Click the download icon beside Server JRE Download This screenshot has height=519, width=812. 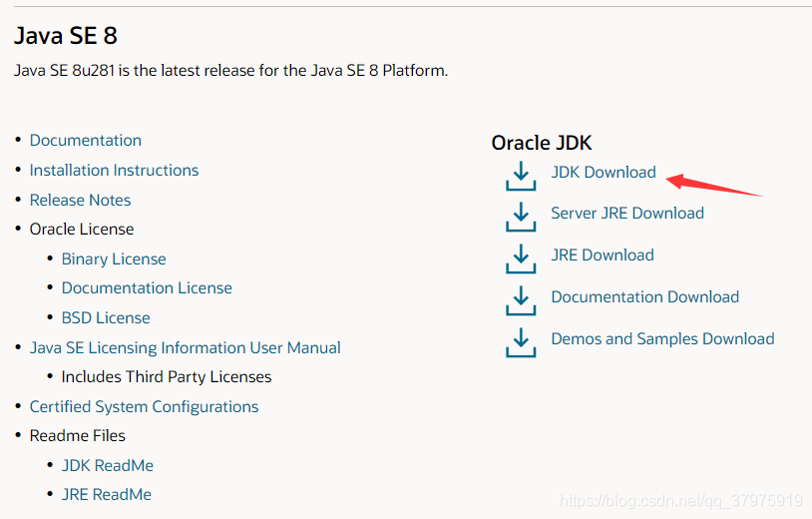pyautogui.click(x=521, y=217)
